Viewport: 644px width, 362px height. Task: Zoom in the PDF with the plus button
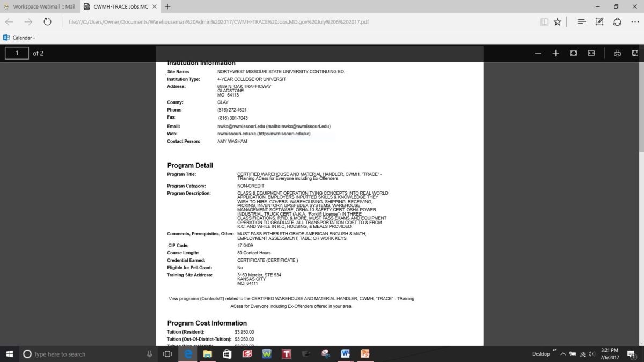coord(556,53)
